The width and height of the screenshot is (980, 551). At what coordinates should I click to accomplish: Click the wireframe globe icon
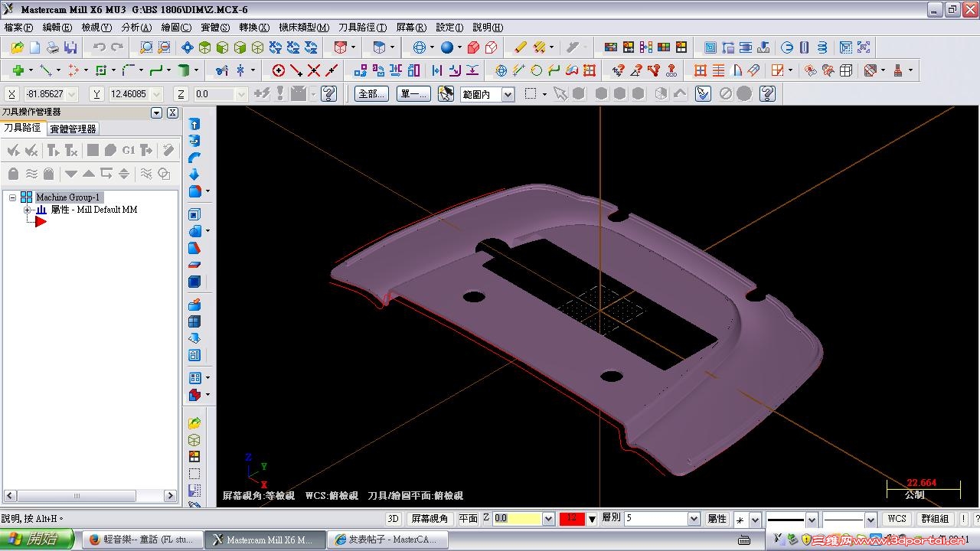[419, 47]
